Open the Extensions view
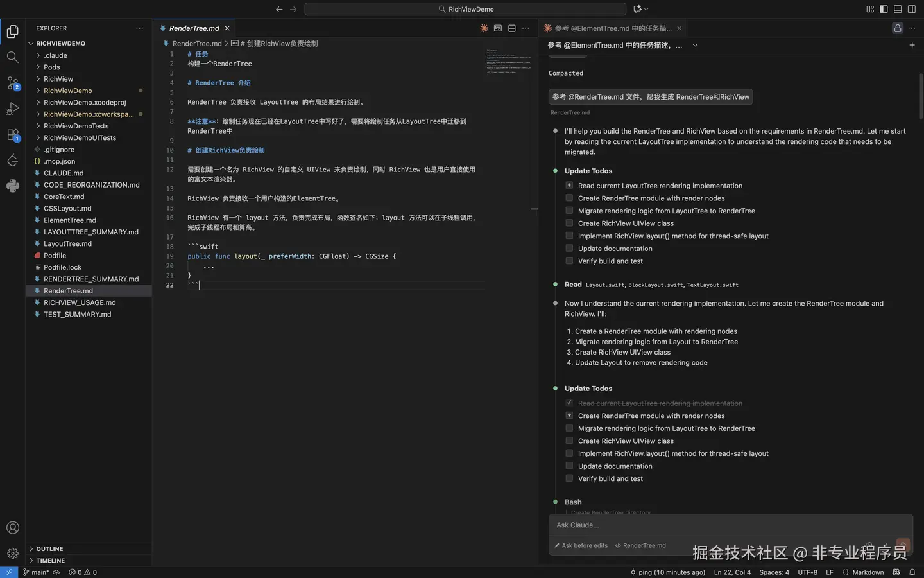The image size is (924, 578). 12,135
